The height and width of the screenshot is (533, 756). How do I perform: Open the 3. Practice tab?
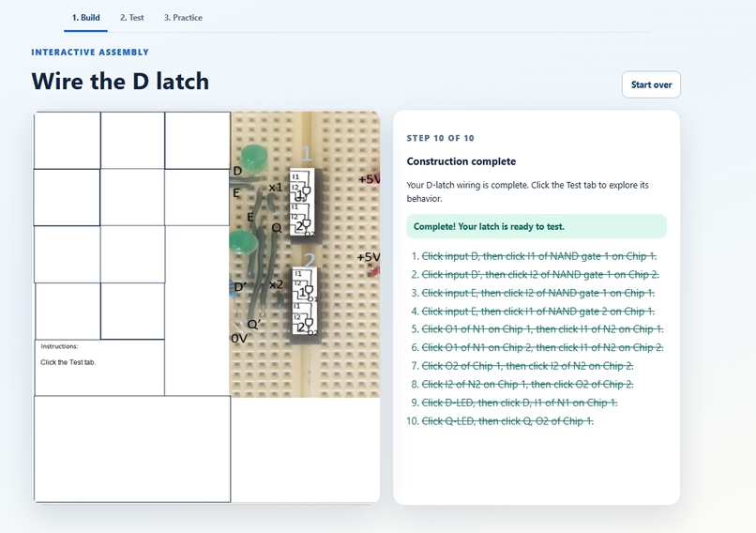[x=183, y=18]
